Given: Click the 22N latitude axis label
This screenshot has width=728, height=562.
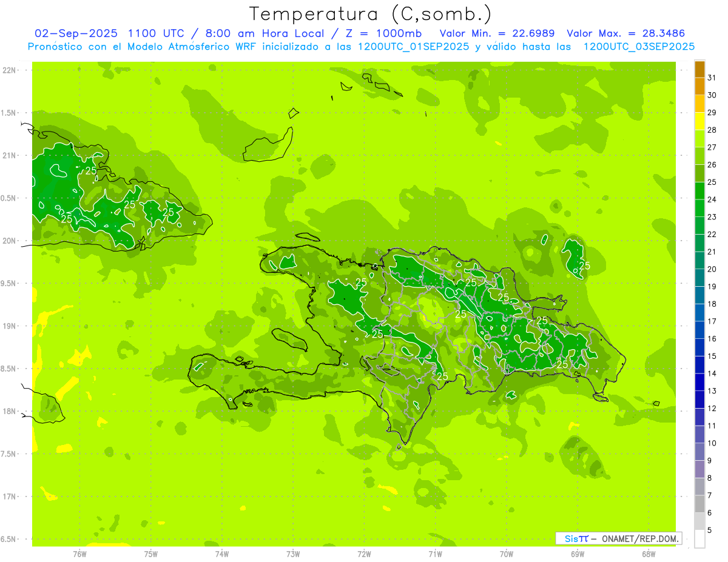Looking at the screenshot, I should [9, 70].
